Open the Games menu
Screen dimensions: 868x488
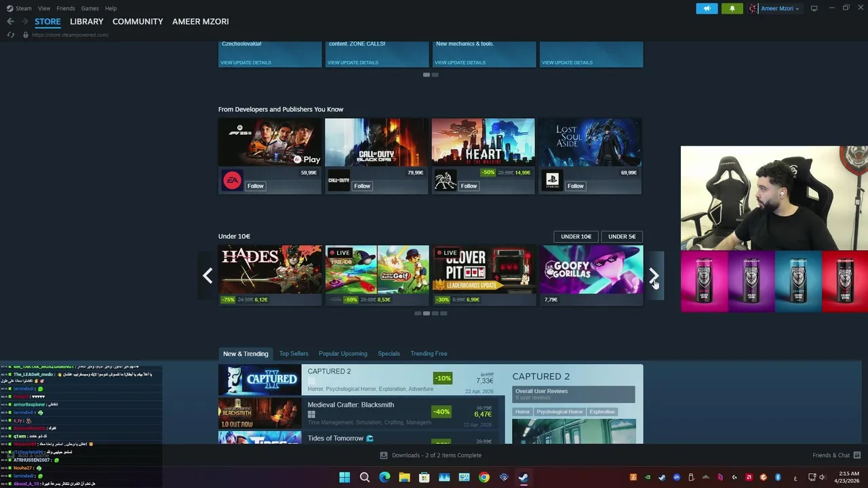tap(90, 8)
